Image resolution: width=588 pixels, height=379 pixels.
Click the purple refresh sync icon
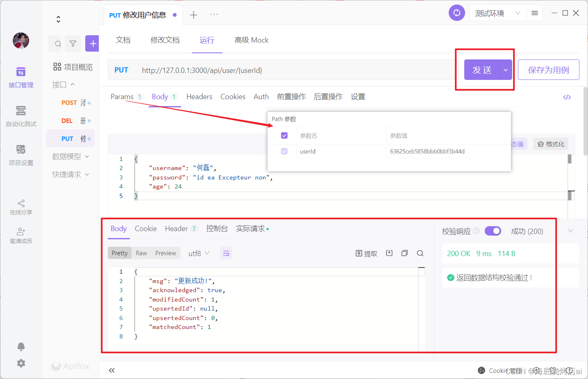pos(457,13)
